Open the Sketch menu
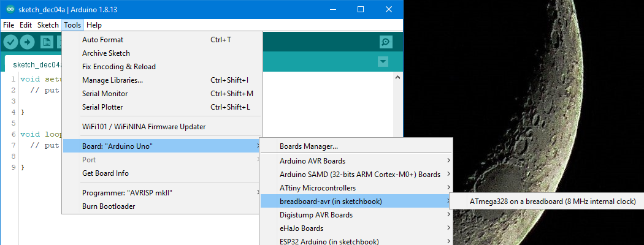This screenshot has height=245, width=644. (48, 25)
